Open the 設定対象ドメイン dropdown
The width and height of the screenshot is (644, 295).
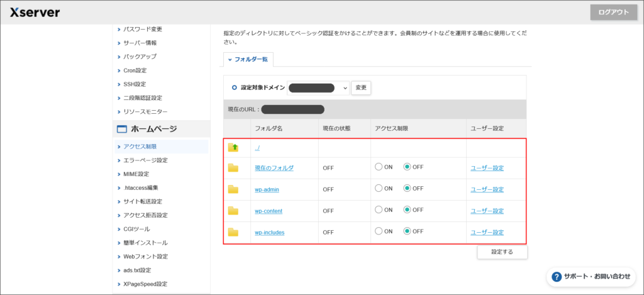pos(318,88)
